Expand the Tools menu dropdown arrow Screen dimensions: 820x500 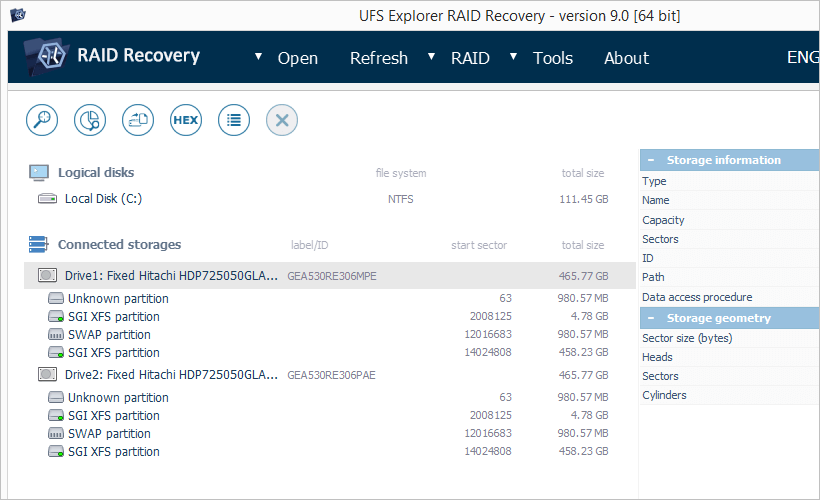pos(513,56)
